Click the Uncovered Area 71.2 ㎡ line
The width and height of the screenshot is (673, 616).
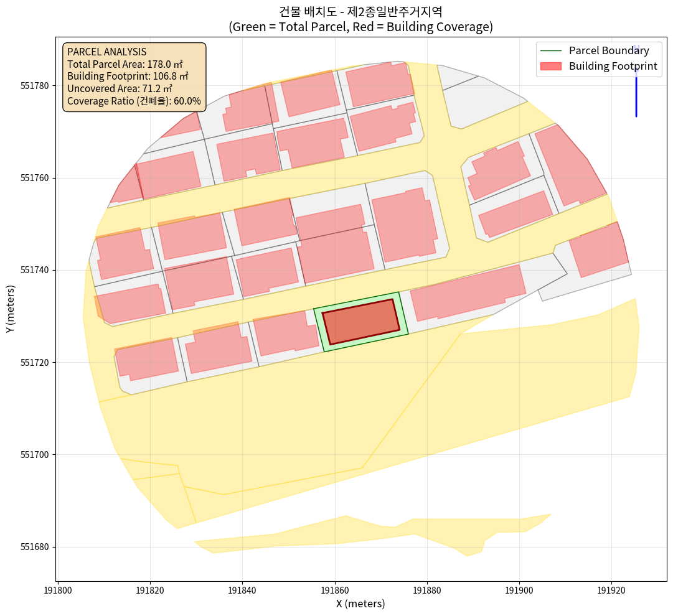click(x=120, y=88)
